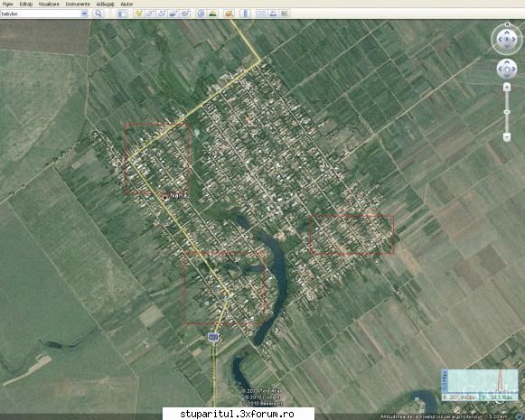Select the add polygon tool
Image resolution: width=525 pixels, height=420 pixels.
150,14
